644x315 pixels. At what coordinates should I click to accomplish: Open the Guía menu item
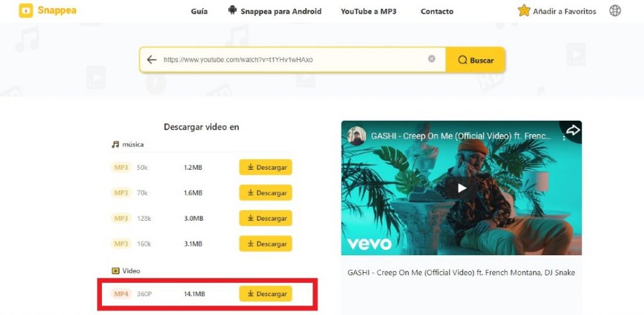199,11
